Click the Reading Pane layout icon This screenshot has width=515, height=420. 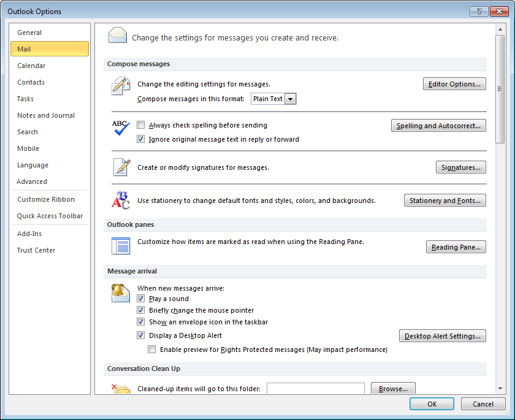(121, 246)
